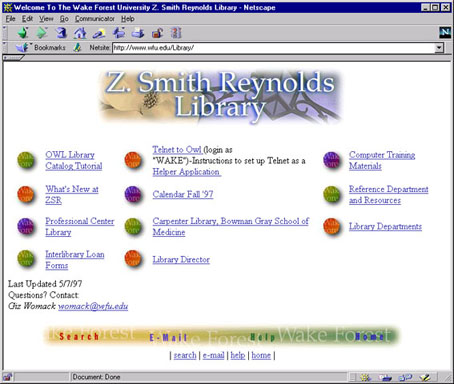Follow the Telnet to Owl link

[x=177, y=149]
